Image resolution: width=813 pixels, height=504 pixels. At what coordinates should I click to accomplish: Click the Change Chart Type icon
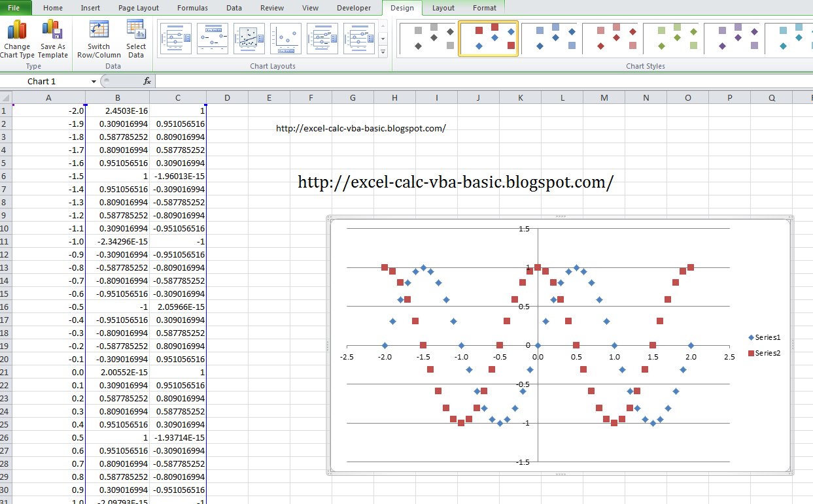(x=17, y=39)
